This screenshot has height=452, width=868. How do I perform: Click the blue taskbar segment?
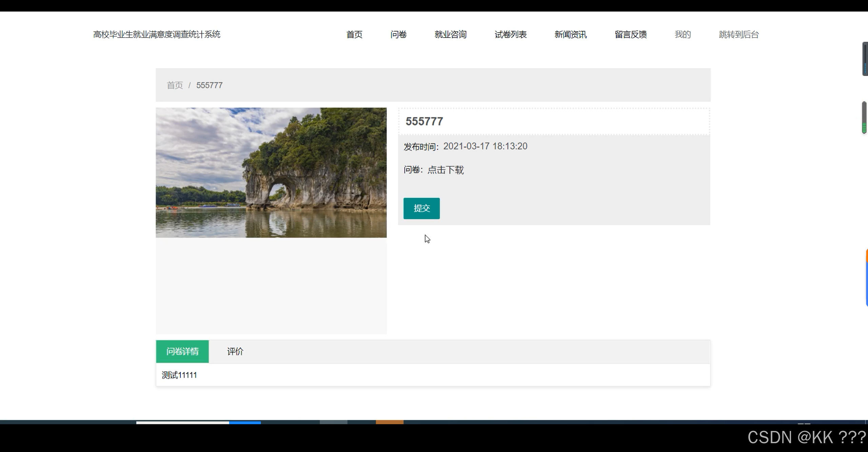(x=245, y=422)
